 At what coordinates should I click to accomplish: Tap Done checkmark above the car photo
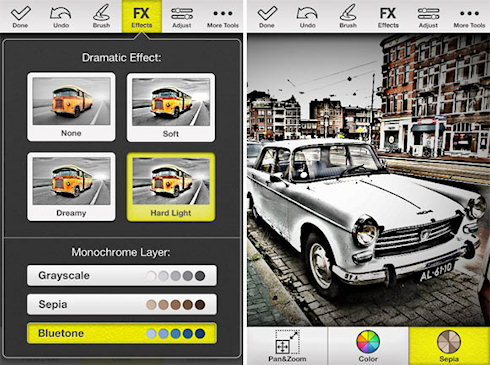click(x=267, y=17)
